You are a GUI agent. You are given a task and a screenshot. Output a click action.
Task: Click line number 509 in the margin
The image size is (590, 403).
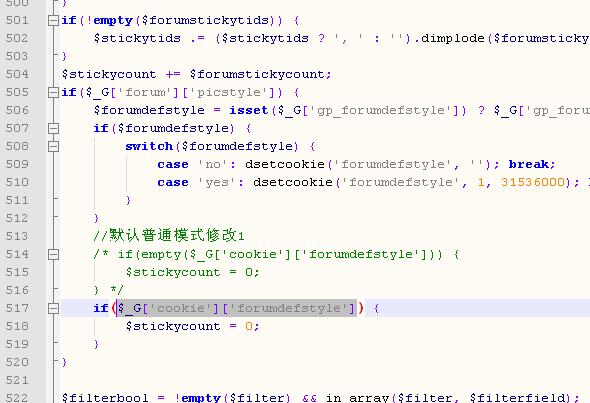point(17,164)
